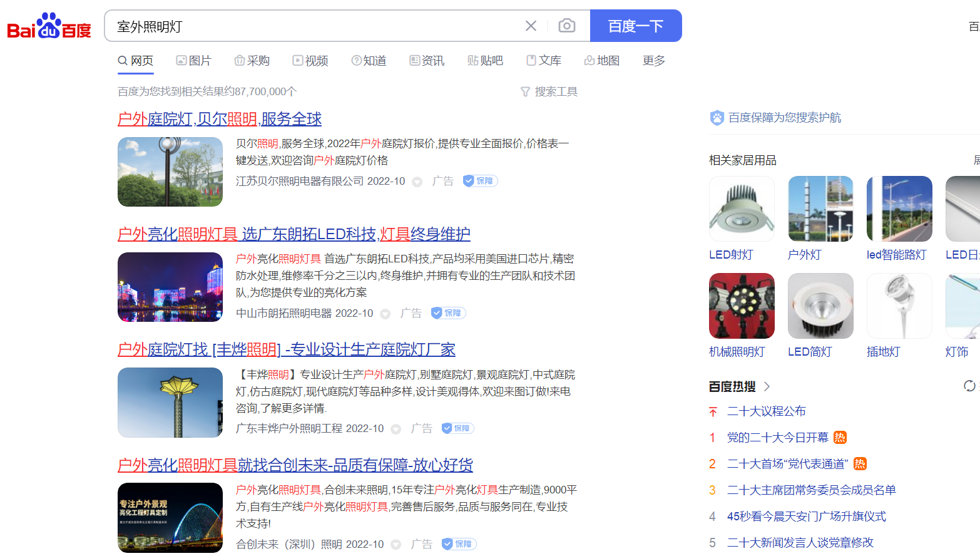This screenshot has height=556, width=980.
Task: Expand dropdown arrow beside 江苏贝尔照明电器有限公司
Action: (x=417, y=182)
